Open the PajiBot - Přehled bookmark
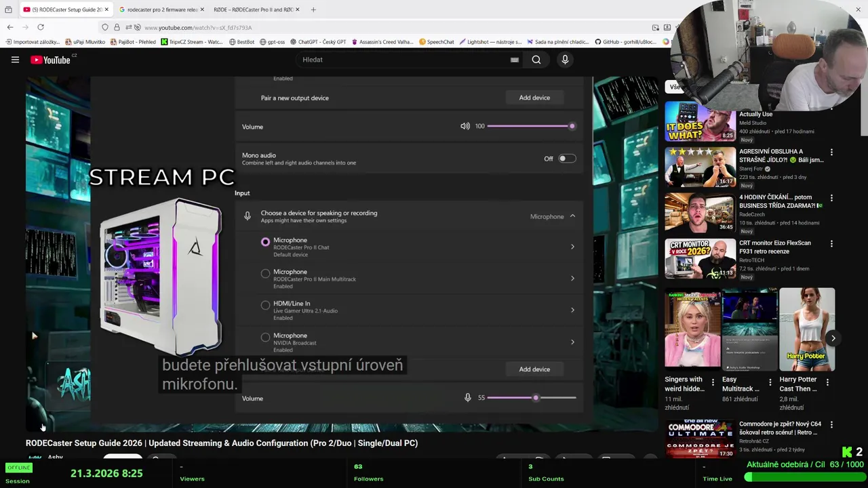868x488 pixels. [133, 42]
